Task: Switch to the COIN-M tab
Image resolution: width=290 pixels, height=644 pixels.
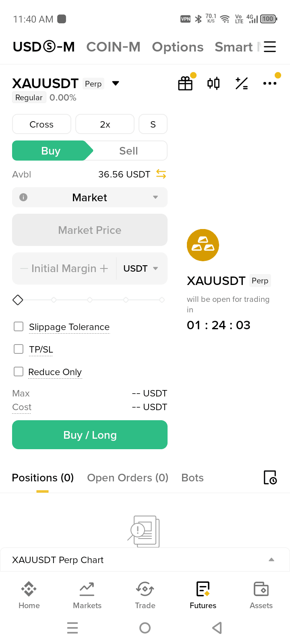Action: click(x=113, y=47)
